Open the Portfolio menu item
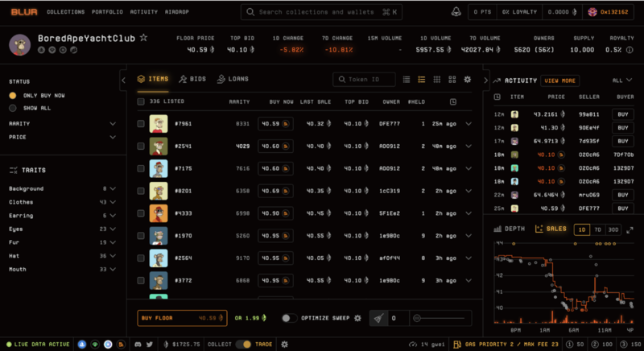The width and height of the screenshot is (644, 351). coord(106,12)
